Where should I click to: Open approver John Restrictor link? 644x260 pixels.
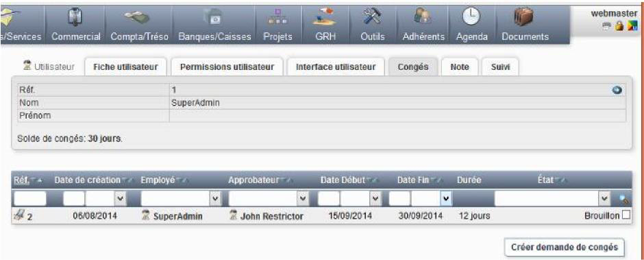[x=272, y=215]
